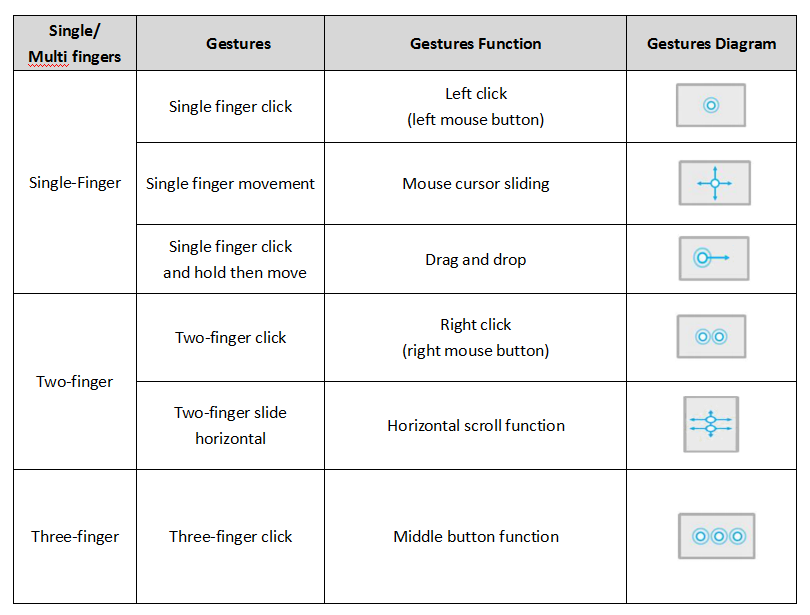Select the two-finger click diagram with two circles

point(711,337)
